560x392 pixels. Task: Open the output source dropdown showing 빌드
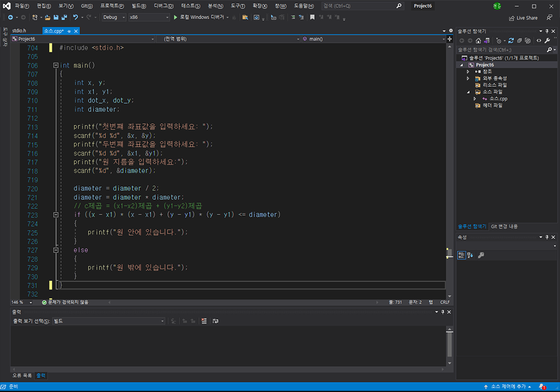pos(109,321)
